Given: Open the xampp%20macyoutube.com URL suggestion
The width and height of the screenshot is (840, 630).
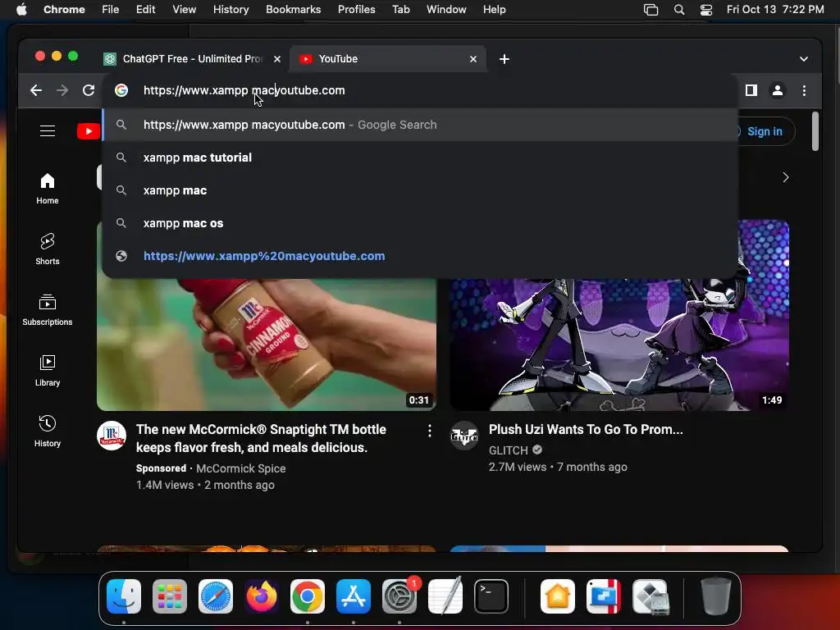Looking at the screenshot, I should pyautogui.click(x=421, y=256).
